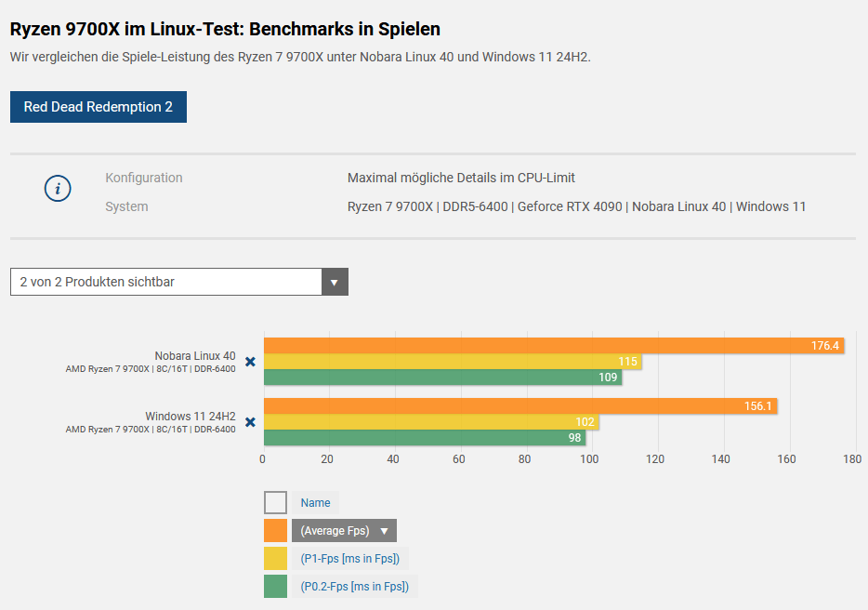Toggle the Name legend checkbox
This screenshot has width=868, height=610.
click(x=275, y=503)
